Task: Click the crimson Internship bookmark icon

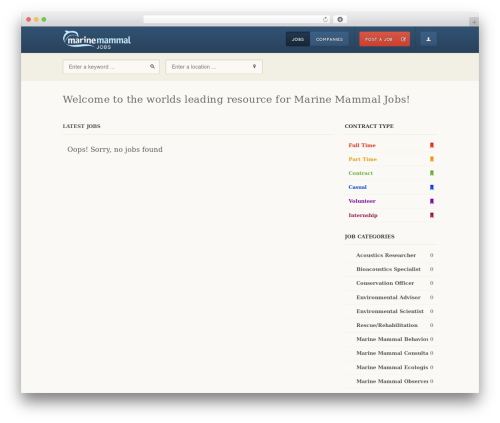Action: (432, 215)
